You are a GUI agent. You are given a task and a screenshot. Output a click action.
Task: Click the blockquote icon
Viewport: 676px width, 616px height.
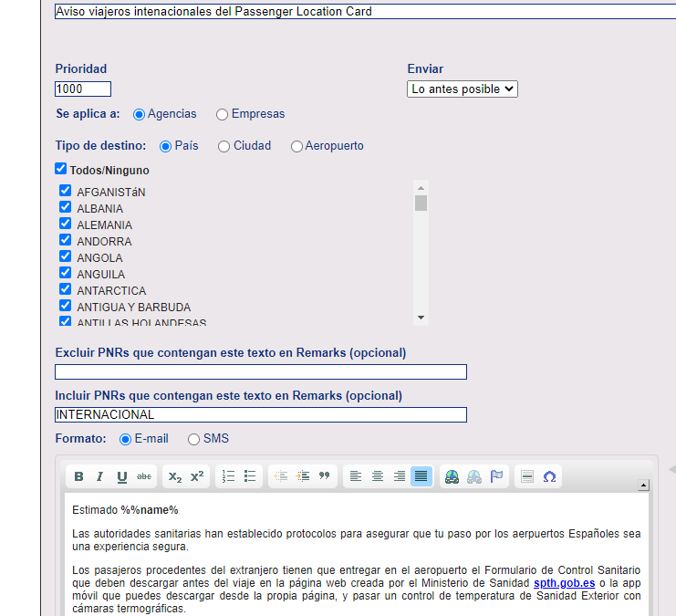tap(324, 476)
